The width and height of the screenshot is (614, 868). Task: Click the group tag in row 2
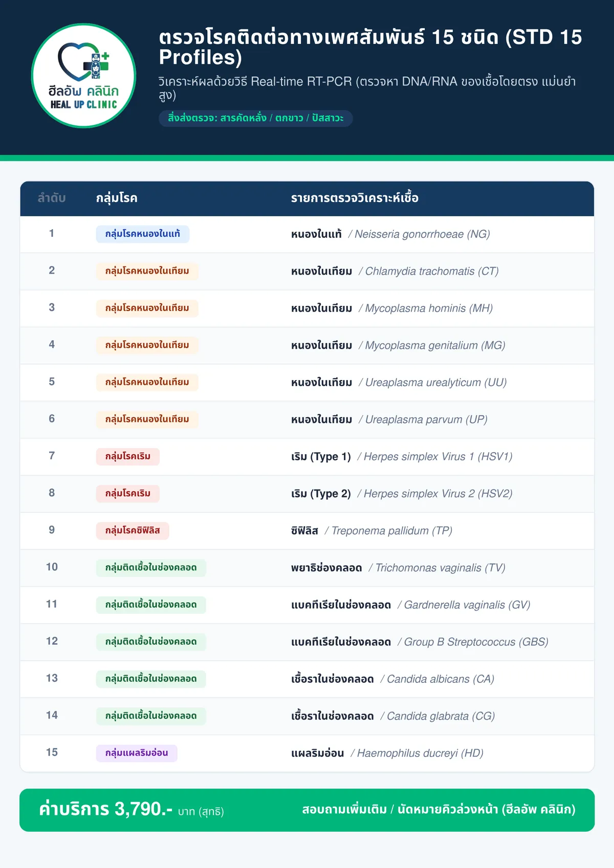pyautogui.click(x=147, y=271)
